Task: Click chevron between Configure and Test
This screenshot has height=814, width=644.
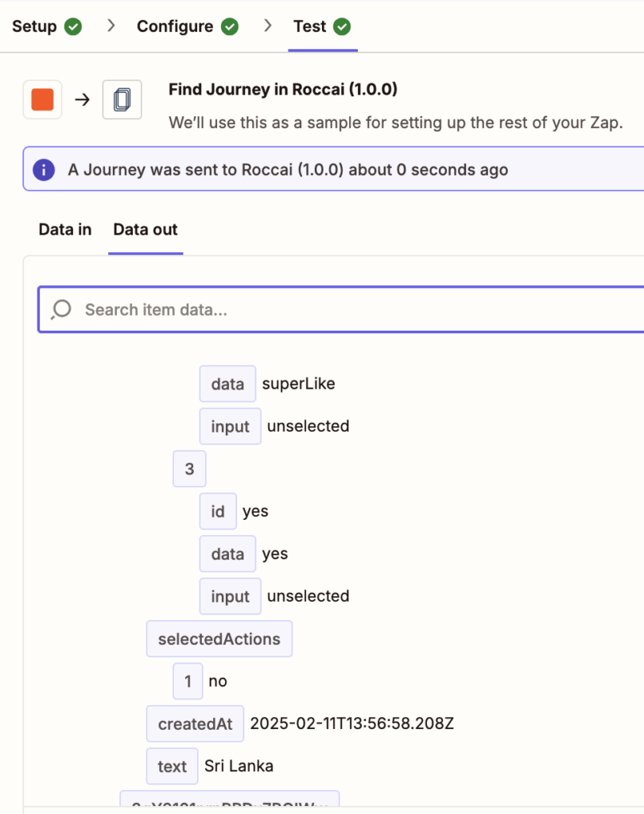Action: click(267, 25)
